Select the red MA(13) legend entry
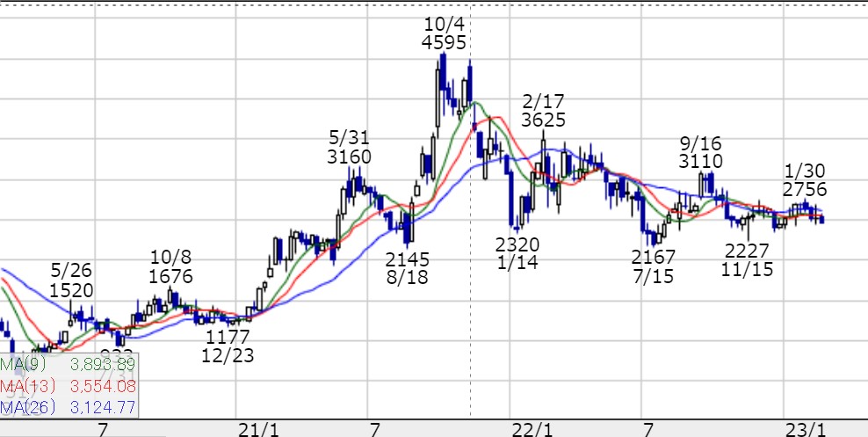This screenshot has width=868, height=437. [x=26, y=385]
